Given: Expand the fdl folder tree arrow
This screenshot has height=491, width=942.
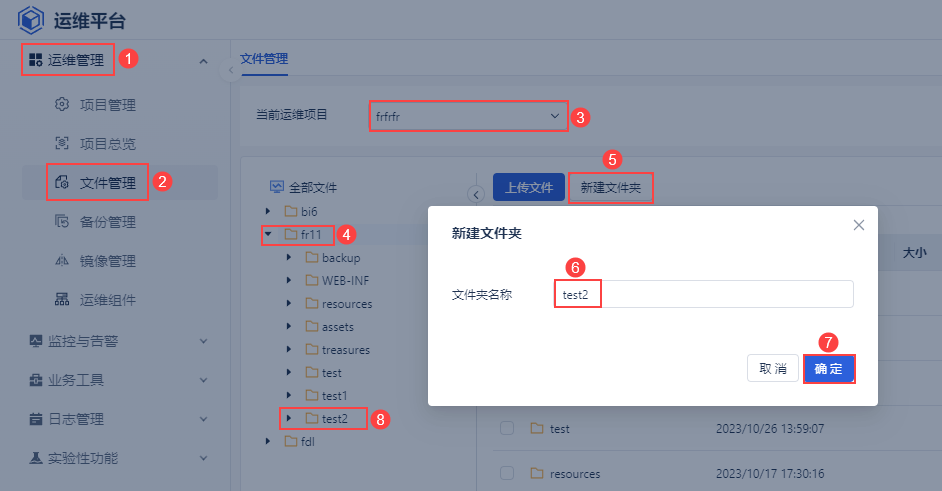Looking at the screenshot, I should (x=267, y=441).
